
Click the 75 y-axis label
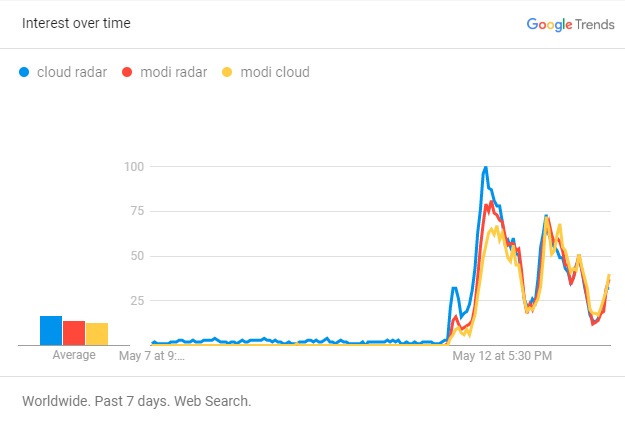click(137, 211)
